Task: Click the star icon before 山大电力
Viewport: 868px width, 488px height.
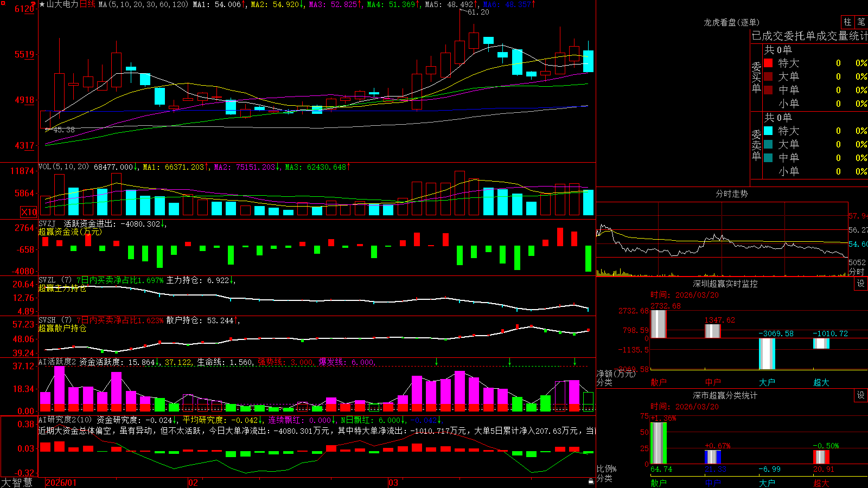Action: click(x=42, y=4)
